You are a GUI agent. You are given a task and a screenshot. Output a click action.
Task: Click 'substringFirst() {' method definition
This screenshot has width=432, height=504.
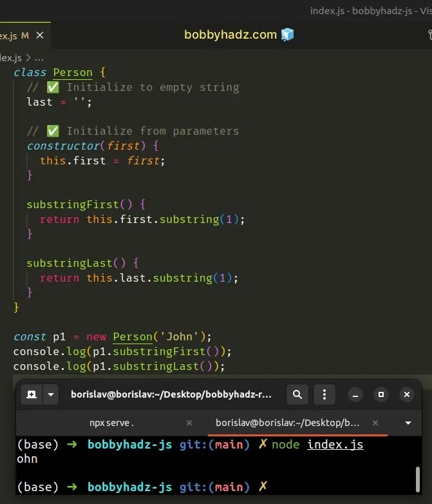tap(86, 204)
